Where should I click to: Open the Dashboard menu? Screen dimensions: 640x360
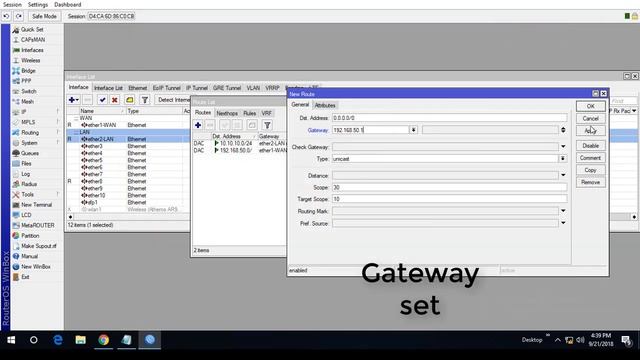(x=67, y=4)
